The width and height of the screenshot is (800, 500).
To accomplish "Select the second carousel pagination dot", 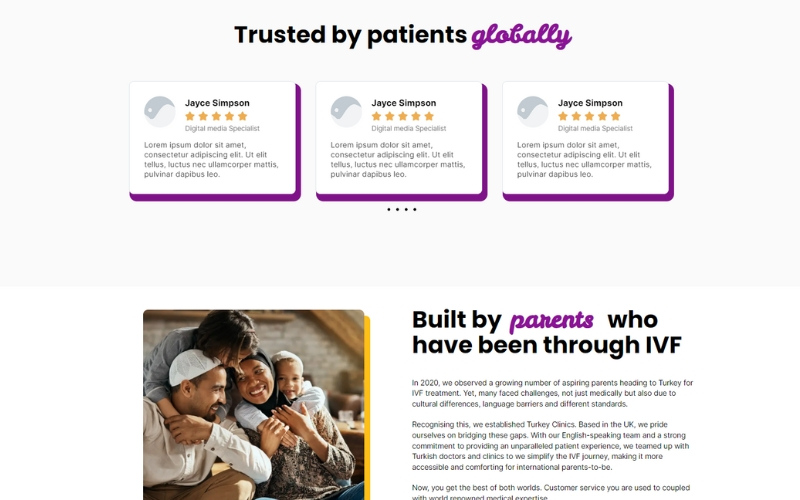I will coord(398,210).
